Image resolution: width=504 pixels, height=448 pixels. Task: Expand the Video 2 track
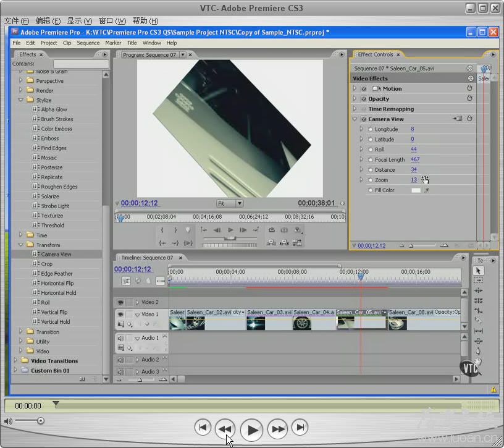click(x=137, y=302)
